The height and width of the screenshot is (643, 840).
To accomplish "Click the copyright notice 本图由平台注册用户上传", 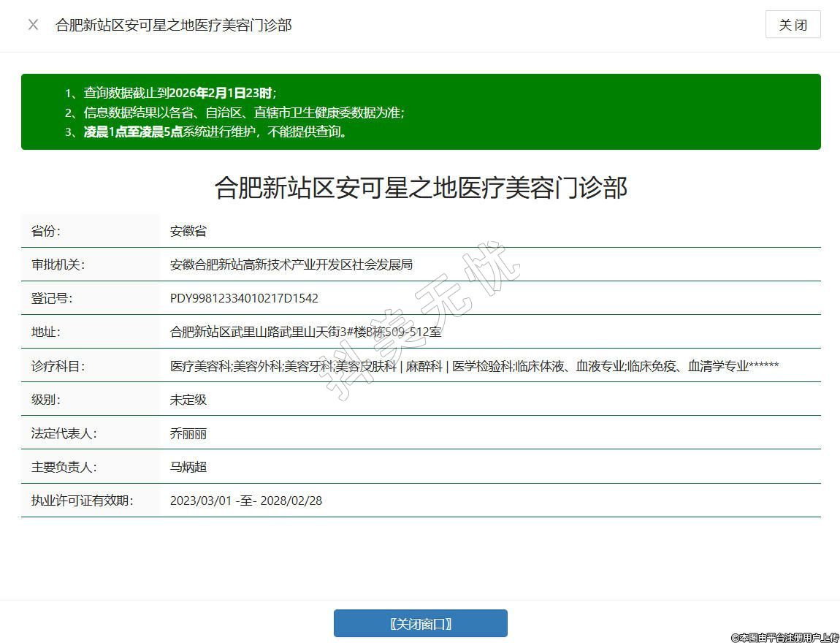I will pyautogui.click(x=784, y=637).
